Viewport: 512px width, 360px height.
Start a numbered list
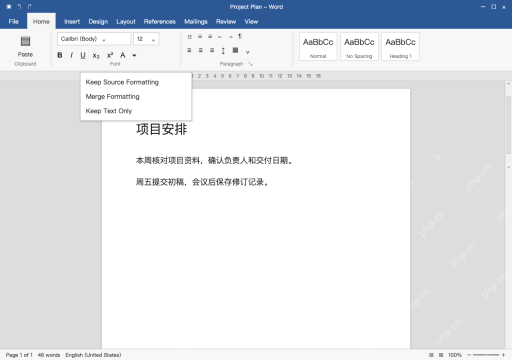(x=200, y=36)
